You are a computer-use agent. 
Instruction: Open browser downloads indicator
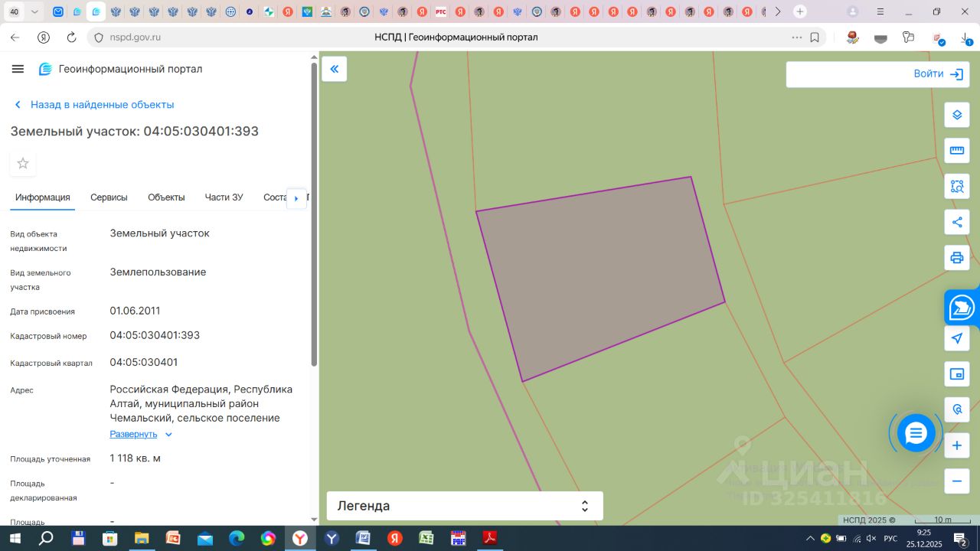[966, 37]
